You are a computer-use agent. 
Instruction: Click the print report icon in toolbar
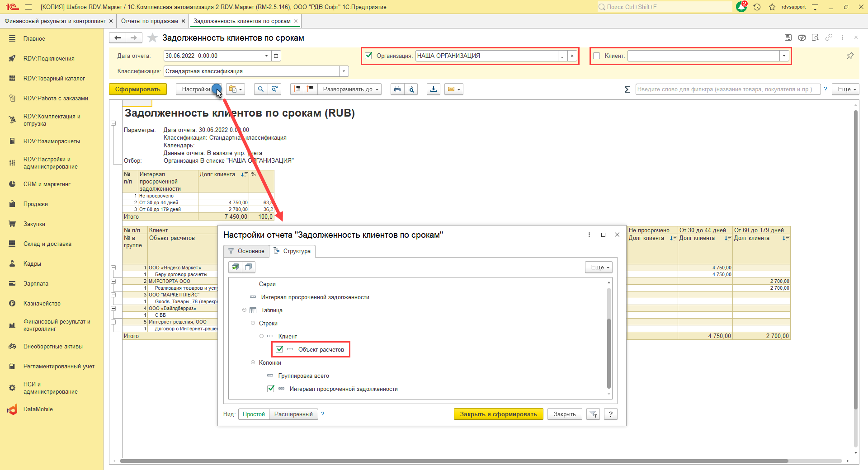tap(397, 89)
